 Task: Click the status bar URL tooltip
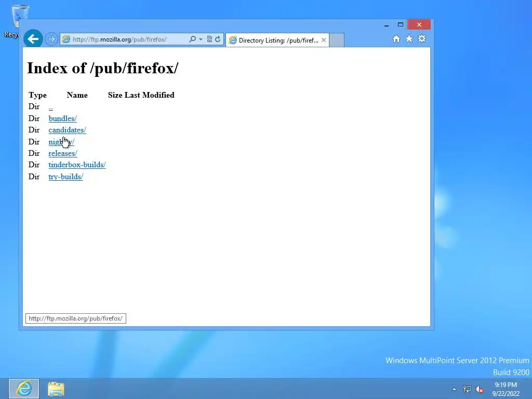coord(76,318)
